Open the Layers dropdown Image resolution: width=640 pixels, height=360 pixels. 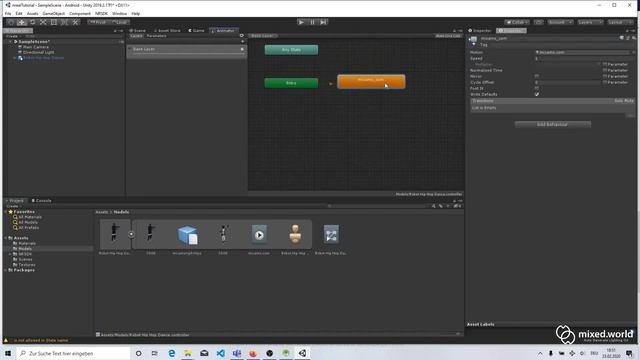(590, 22)
